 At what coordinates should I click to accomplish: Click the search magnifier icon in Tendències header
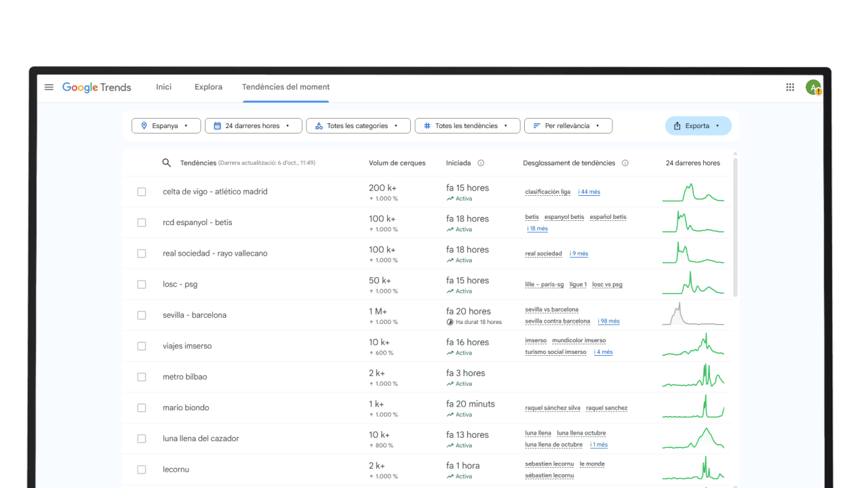coord(167,163)
